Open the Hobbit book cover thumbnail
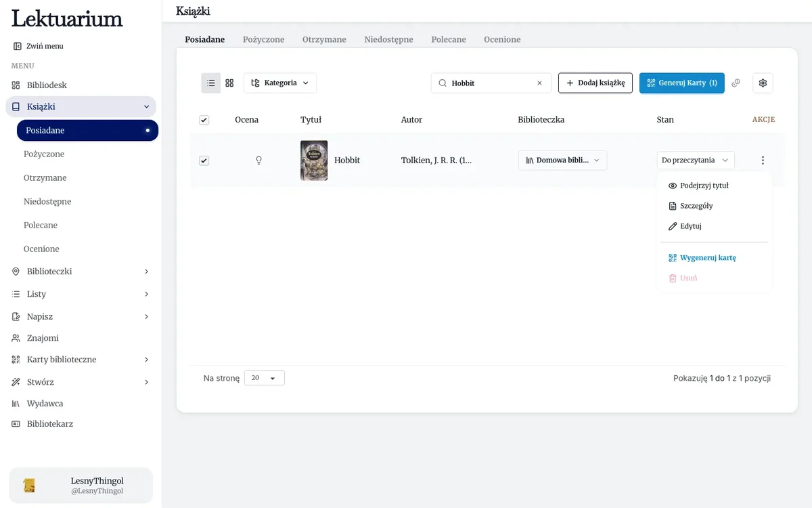 pyautogui.click(x=314, y=161)
